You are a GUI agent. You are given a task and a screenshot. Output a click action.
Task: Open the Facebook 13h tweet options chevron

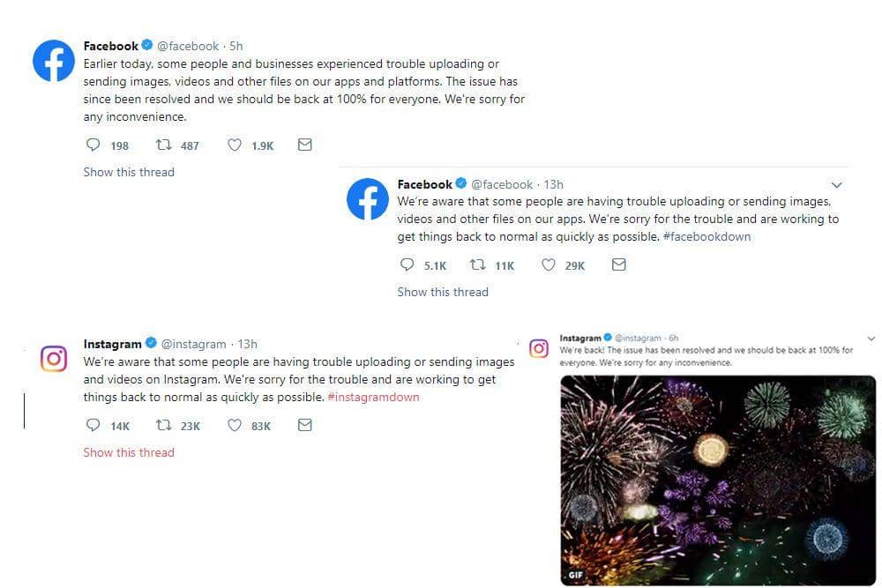[837, 185]
